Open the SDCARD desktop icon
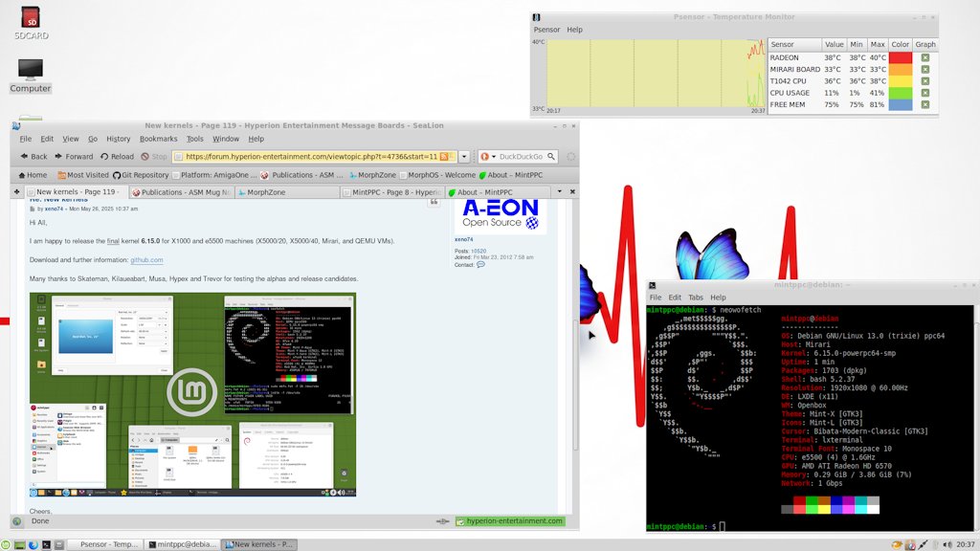980x551 pixels. tap(31, 23)
